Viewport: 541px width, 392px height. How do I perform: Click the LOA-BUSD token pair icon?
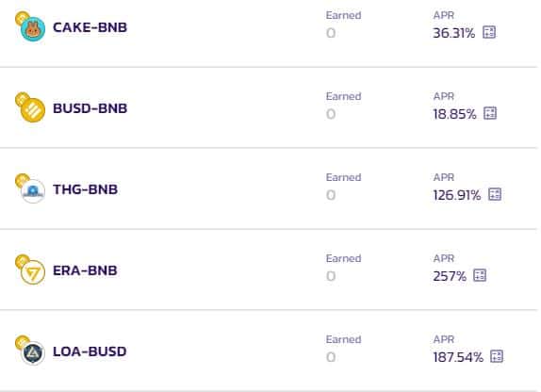click(x=30, y=351)
